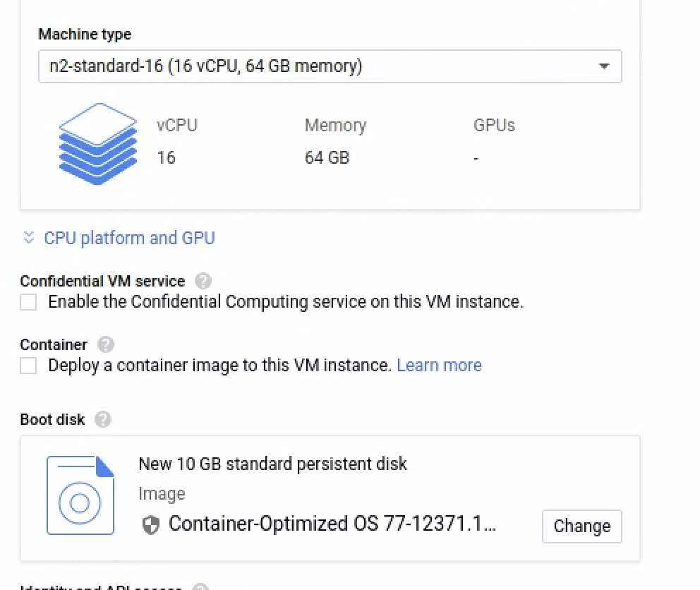Check Deploy a container image checkbox
700x590 pixels.
point(28,366)
